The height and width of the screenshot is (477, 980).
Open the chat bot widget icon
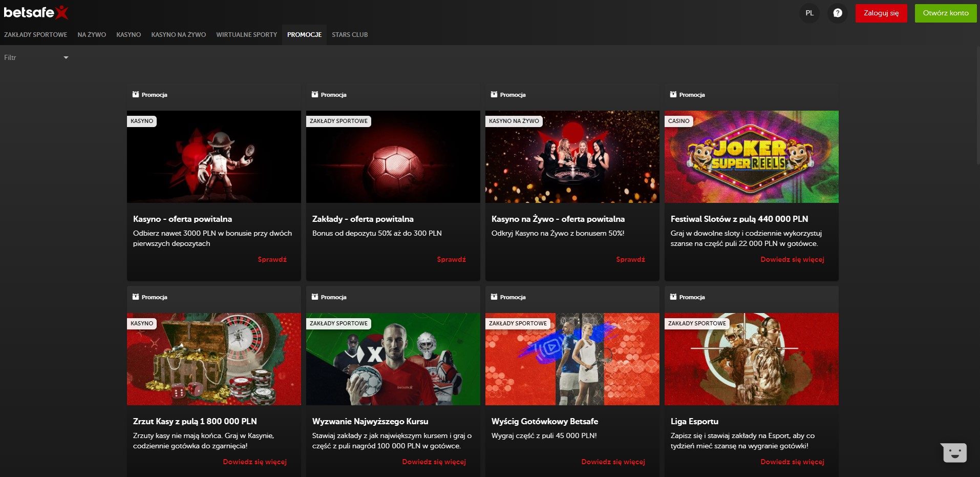click(954, 452)
